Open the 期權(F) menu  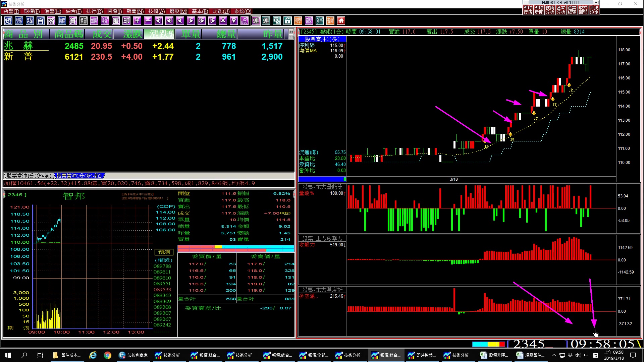[32, 11]
